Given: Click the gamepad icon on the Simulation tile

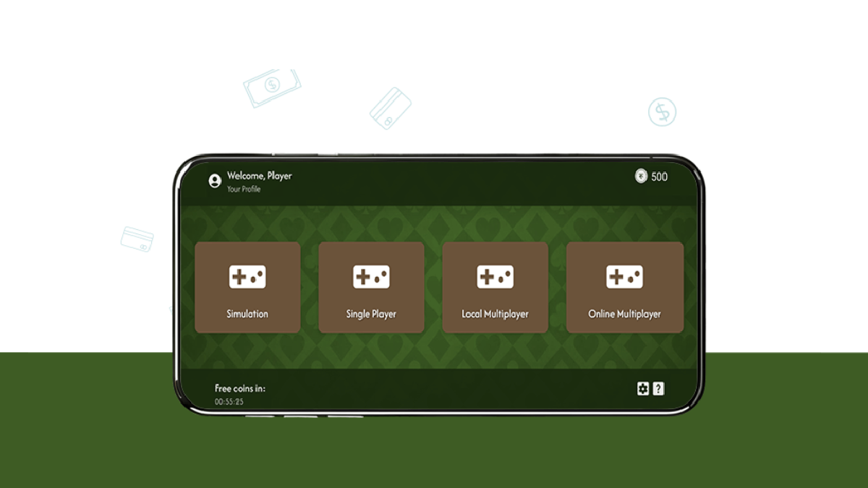Looking at the screenshot, I should click(x=247, y=277).
